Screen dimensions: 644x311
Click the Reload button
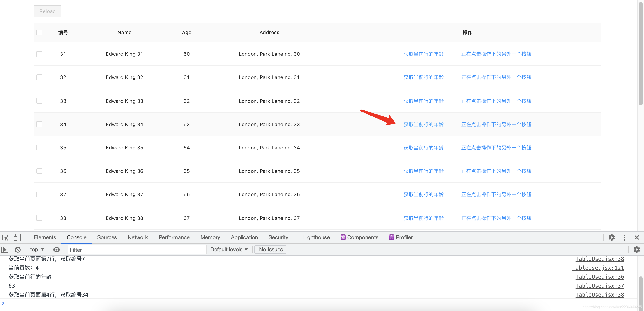(x=48, y=11)
